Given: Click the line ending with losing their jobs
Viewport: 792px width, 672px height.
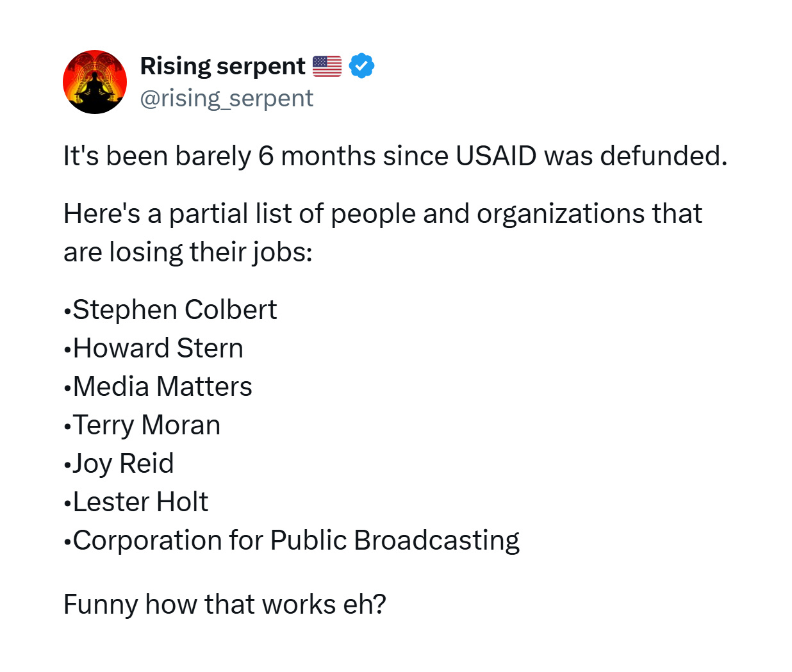Looking at the screenshot, I should (x=188, y=252).
